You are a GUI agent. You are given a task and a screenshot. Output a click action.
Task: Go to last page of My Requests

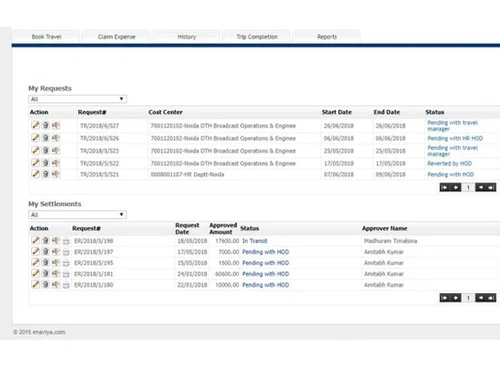(491, 187)
